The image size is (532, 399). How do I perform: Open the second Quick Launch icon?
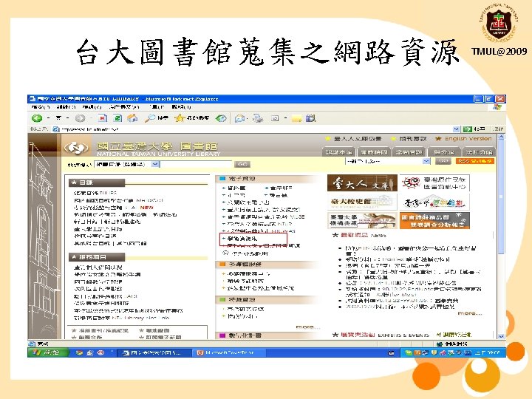tap(90, 352)
